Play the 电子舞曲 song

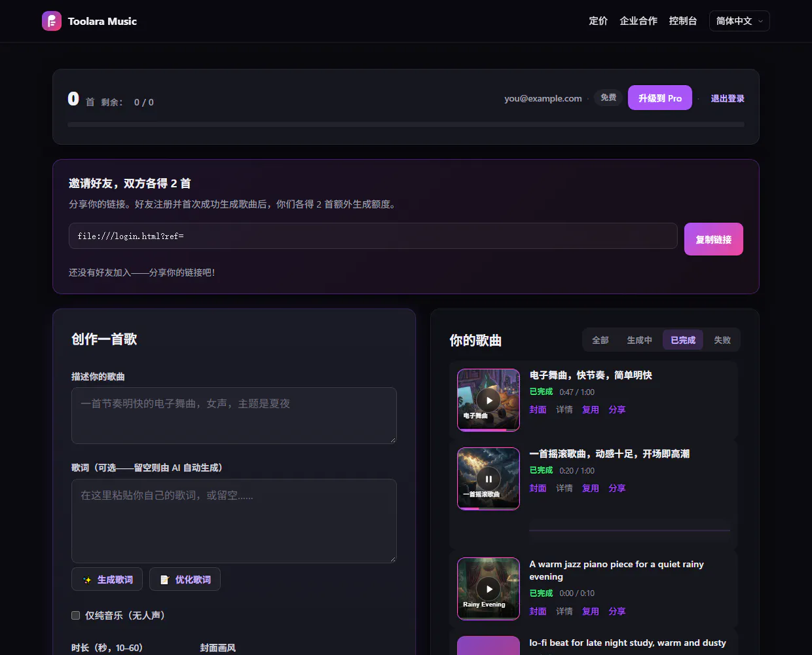click(x=489, y=400)
